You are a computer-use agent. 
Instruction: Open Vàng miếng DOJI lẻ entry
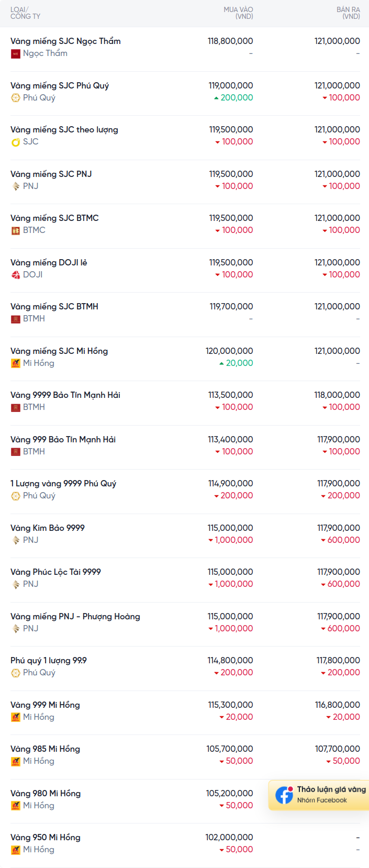[49, 262]
